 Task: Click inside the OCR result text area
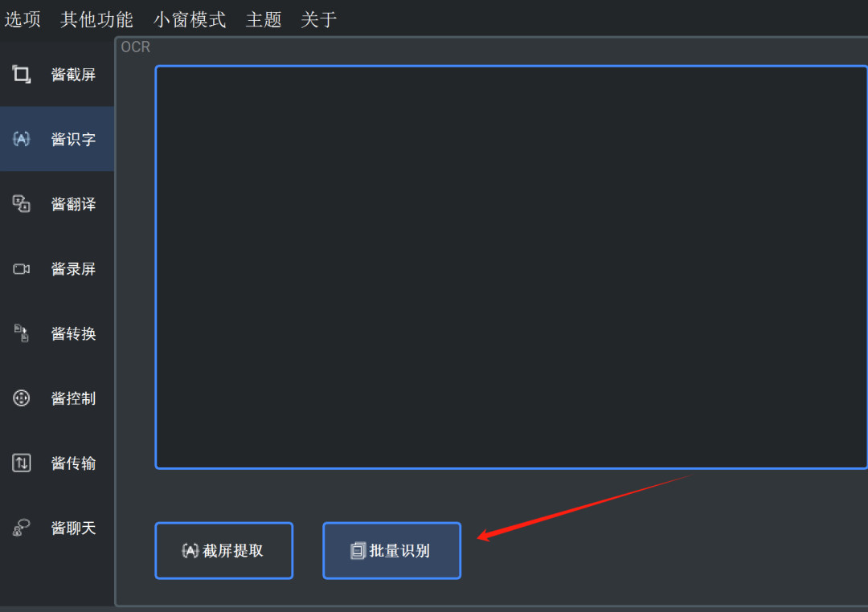(511, 267)
